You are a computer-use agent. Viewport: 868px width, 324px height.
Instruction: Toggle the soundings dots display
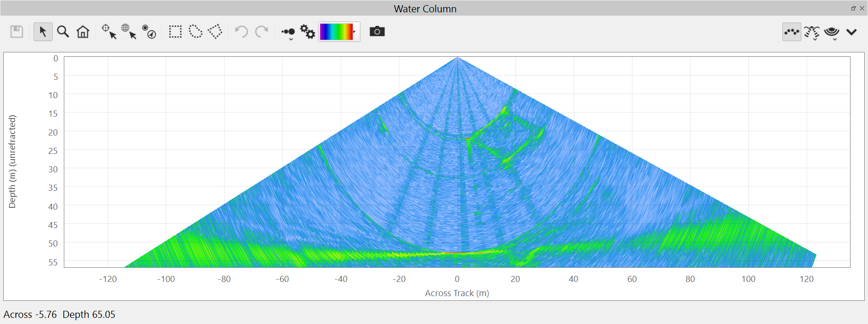[791, 32]
